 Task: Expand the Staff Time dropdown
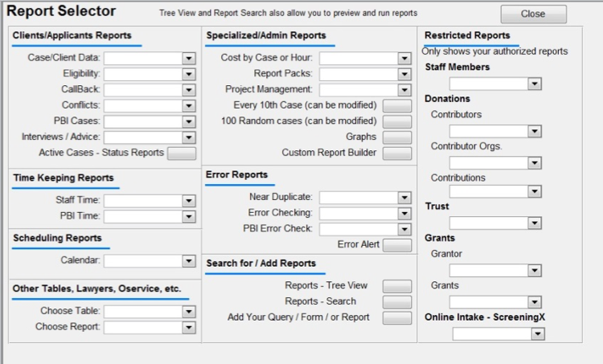188,200
